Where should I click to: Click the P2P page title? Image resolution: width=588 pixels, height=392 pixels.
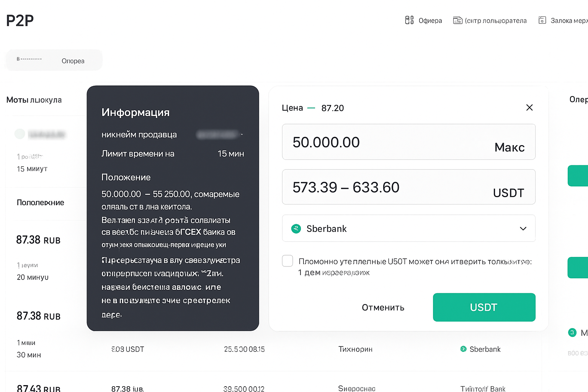point(20,20)
